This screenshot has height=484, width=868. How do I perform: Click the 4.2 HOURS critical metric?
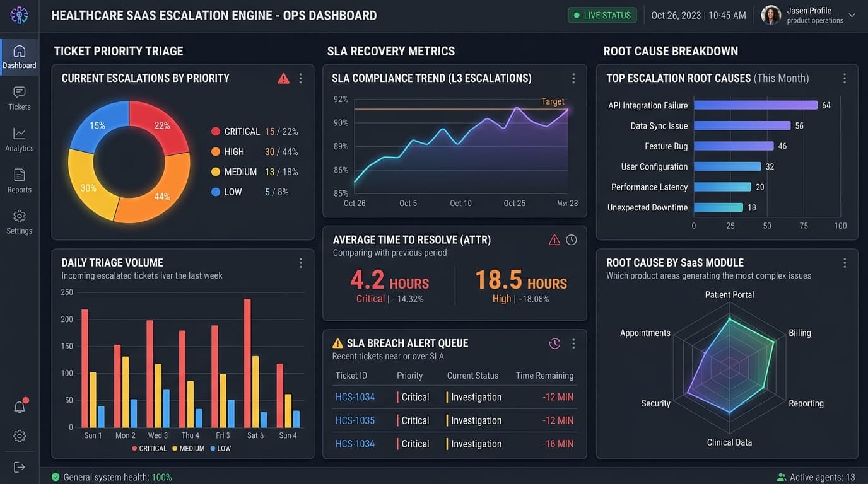[389, 281]
